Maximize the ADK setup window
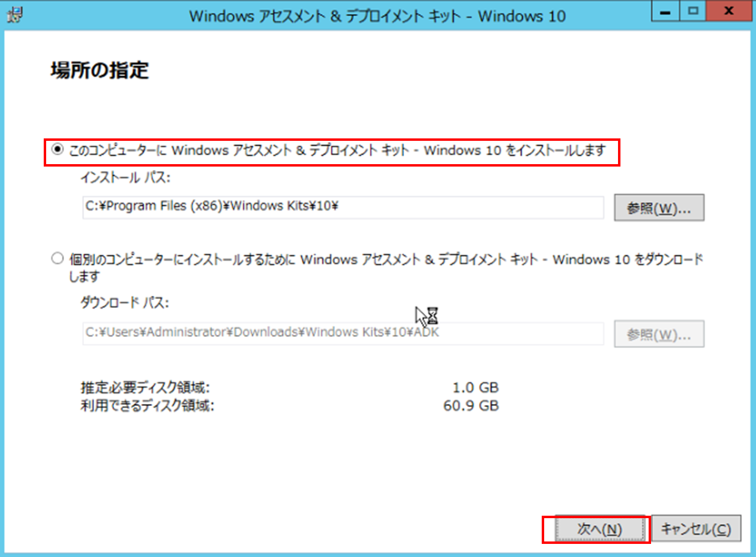Viewport: 756px width, 557px height. pos(693,12)
